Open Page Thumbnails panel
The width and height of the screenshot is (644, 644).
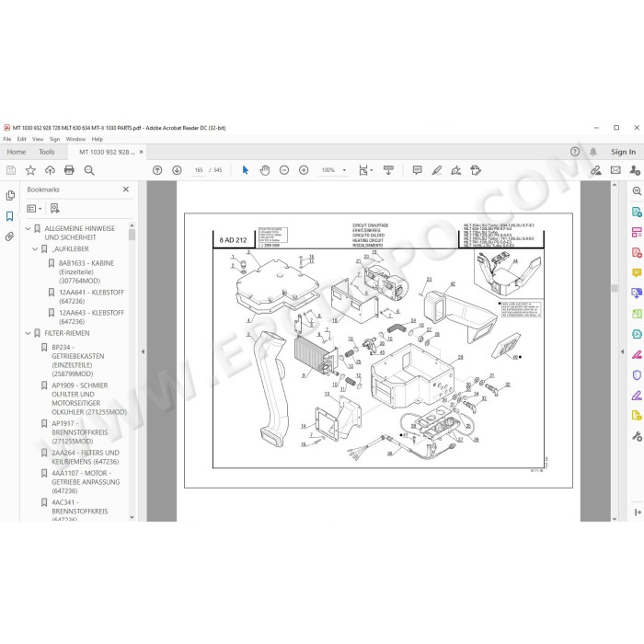10,196
